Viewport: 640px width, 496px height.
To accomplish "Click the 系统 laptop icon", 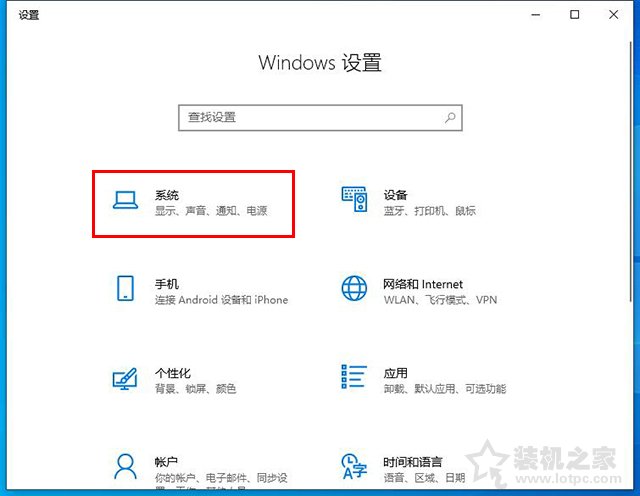I will click(125, 202).
